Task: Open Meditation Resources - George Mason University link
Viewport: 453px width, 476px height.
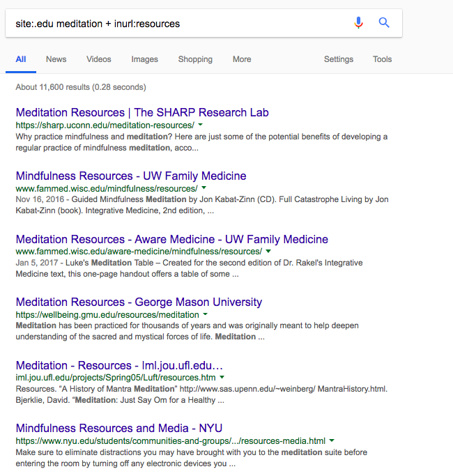Action: pyautogui.click(x=139, y=302)
